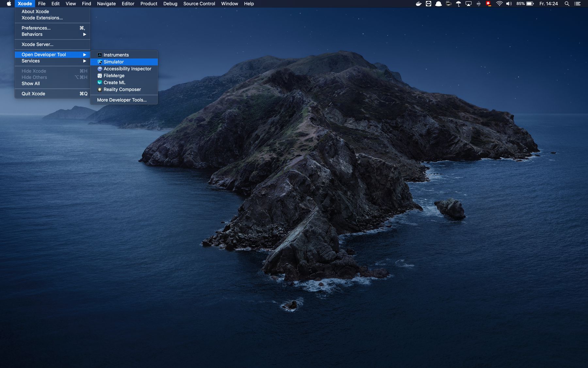This screenshot has height=368, width=588.
Task: Choose Xcode Server…
Action: (x=52, y=44)
